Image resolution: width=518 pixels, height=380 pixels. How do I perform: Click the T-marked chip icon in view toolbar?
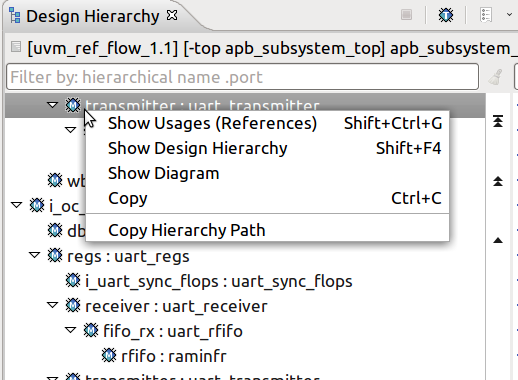click(446, 15)
